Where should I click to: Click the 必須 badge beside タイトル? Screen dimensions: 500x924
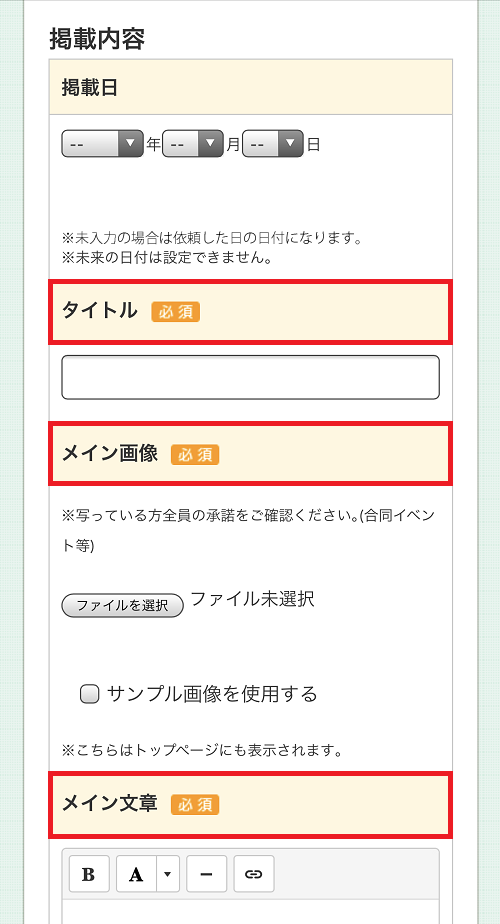point(176,312)
